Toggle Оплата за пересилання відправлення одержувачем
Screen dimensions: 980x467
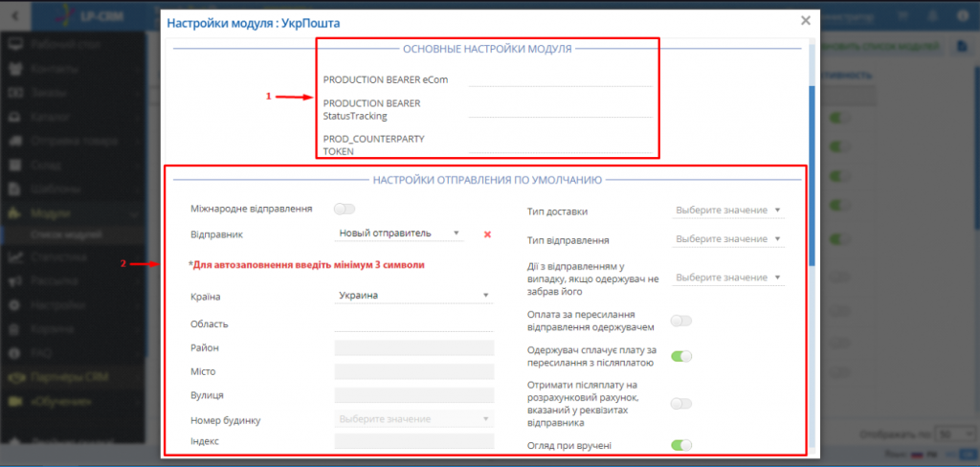click(681, 321)
